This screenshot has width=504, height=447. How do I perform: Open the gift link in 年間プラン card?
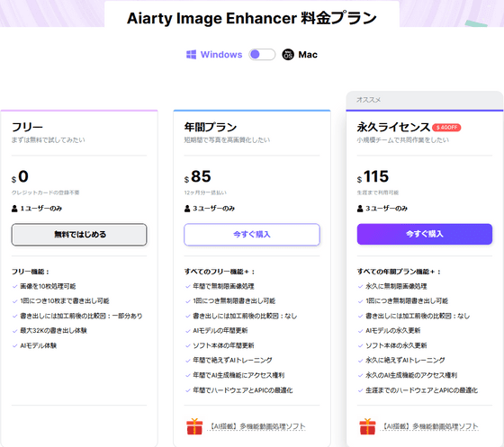pos(256,426)
